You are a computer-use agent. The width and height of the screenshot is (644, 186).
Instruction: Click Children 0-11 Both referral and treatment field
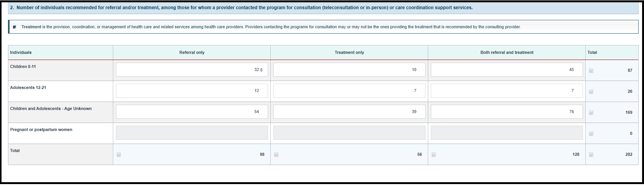point(507,70)
